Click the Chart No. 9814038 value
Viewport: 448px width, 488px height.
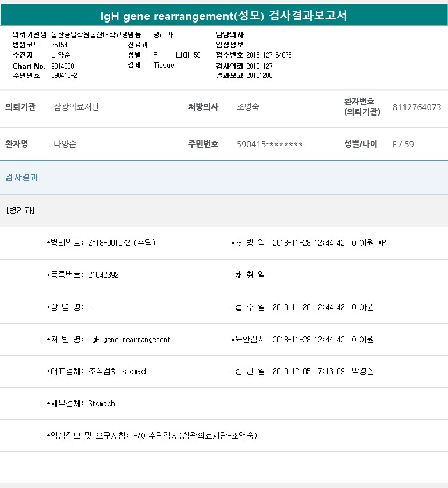[63, 66]
